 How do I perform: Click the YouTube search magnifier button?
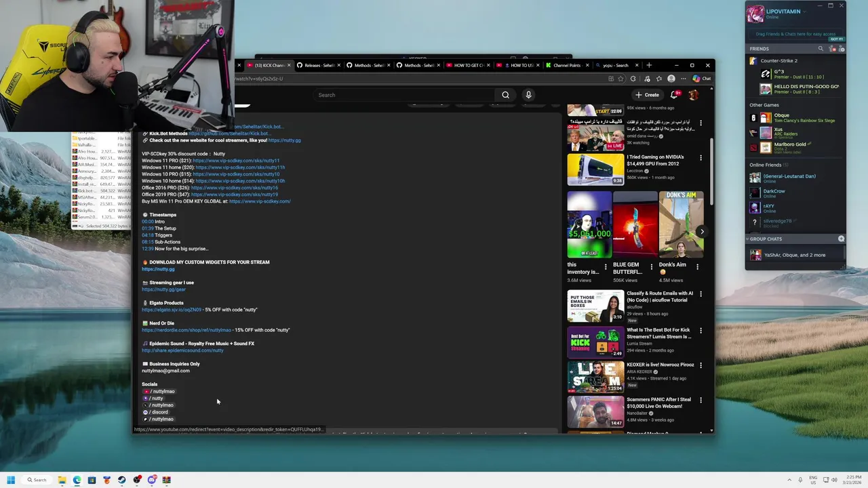point(505,95)
